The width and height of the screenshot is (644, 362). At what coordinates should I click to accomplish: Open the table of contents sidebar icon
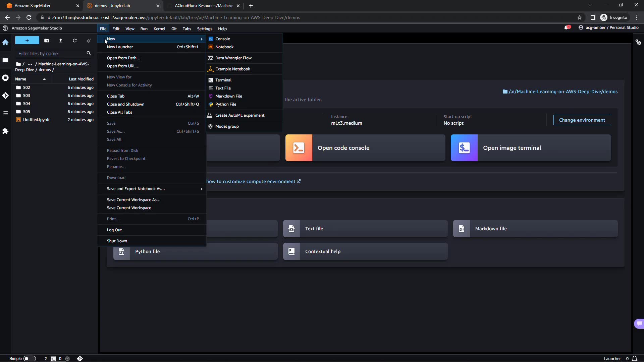click(5, 113)
